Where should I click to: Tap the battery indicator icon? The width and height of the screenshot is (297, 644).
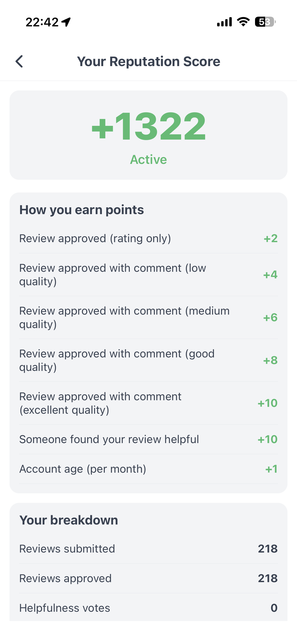pos(265,22)
